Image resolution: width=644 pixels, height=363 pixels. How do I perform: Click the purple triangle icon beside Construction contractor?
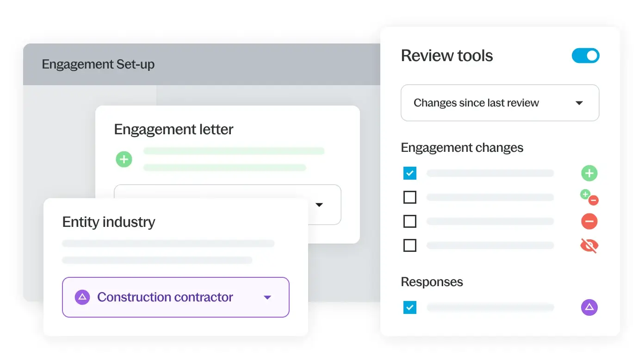click(x=82, y=297)
